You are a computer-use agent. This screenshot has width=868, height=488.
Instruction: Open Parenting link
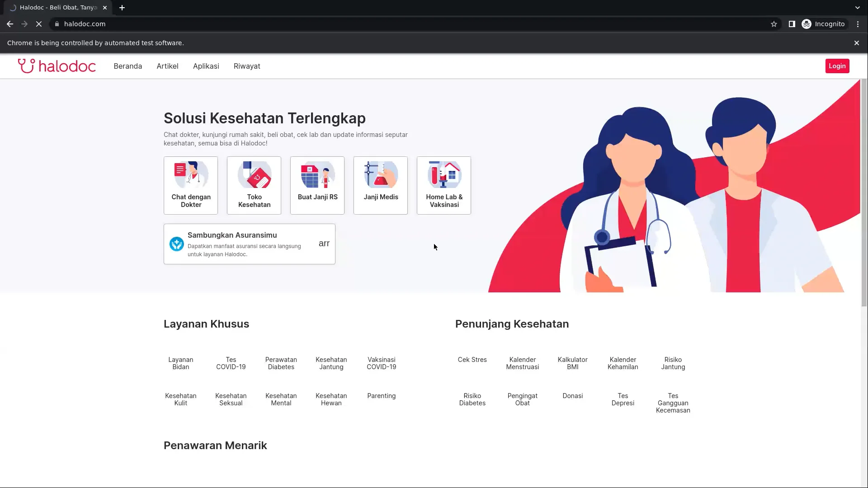pyautogui.click(x=382, y=396)
